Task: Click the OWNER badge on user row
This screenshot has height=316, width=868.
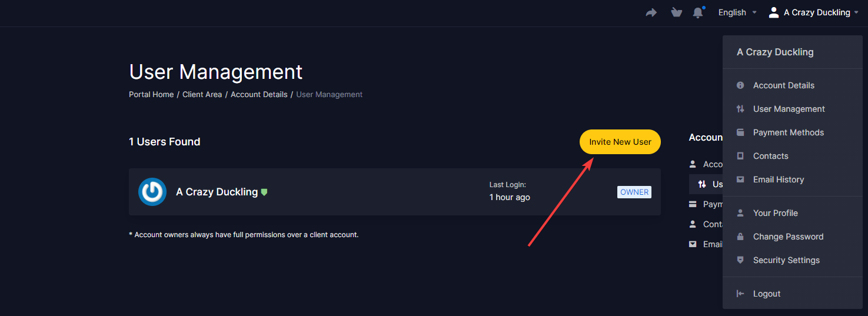Action: [634, 192]
